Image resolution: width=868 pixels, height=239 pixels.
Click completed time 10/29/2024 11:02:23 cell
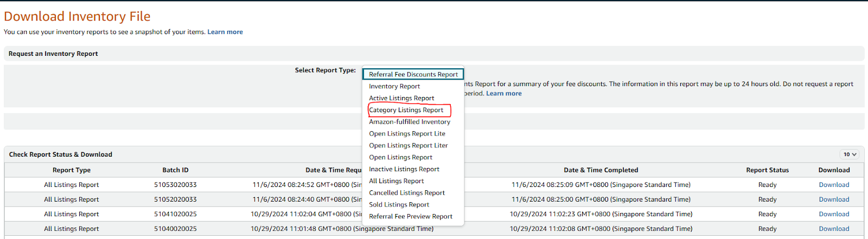[601, 214]
